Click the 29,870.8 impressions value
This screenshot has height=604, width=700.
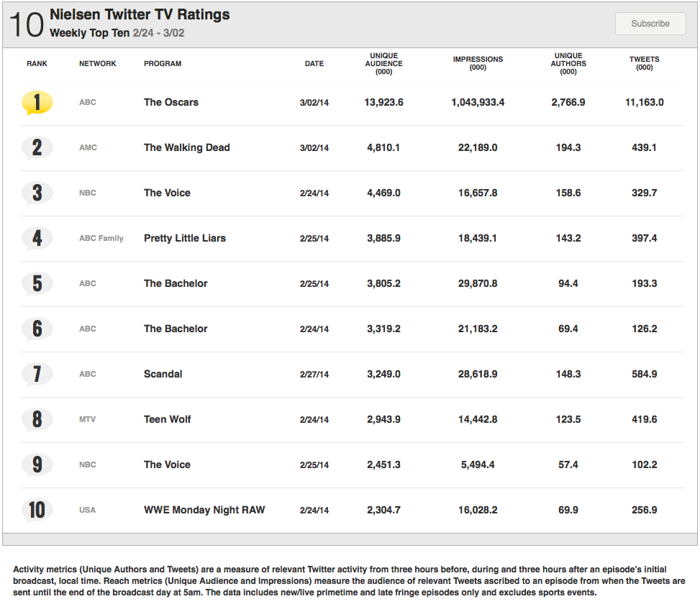pyautogui.click(x=478, y=283)
